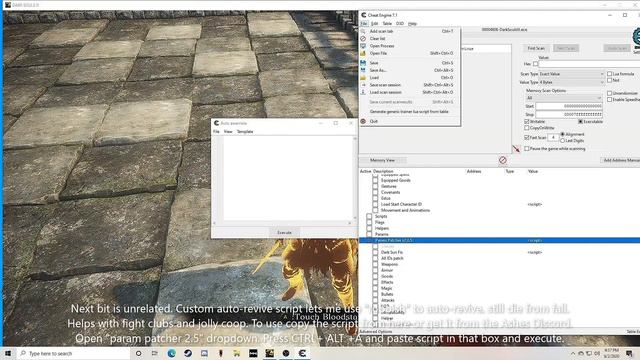
Task: Click the Advanced Options label
Action: 376,331
